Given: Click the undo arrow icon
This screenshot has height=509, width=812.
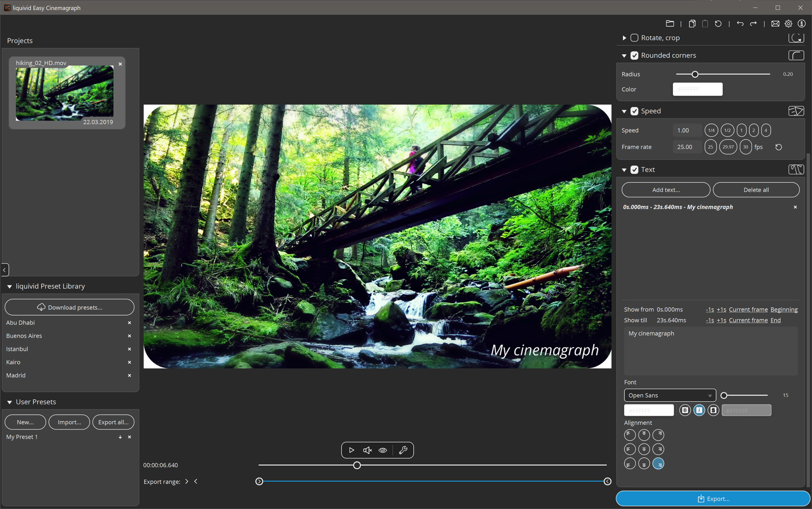Looking at the screenshot, I should point(740,24).
